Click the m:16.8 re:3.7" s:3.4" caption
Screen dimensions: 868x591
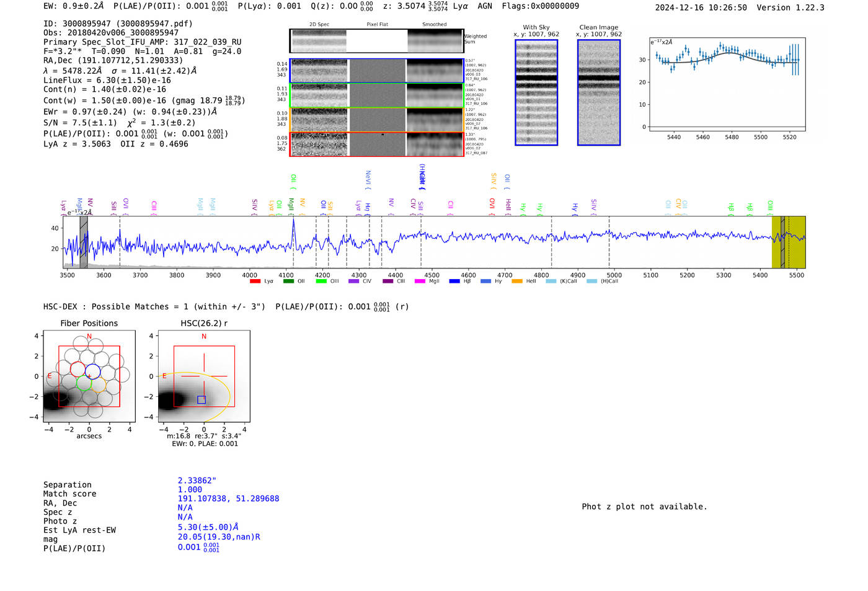(204, 436)
